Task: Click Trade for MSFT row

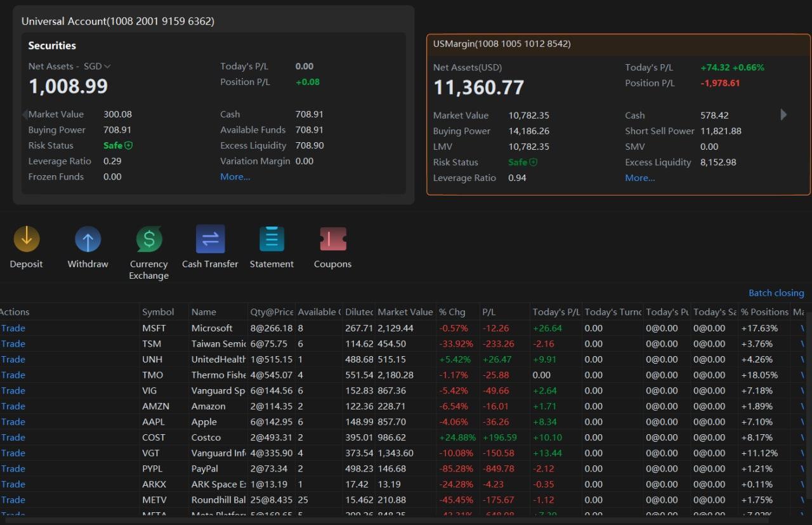Action: (13, 328)
